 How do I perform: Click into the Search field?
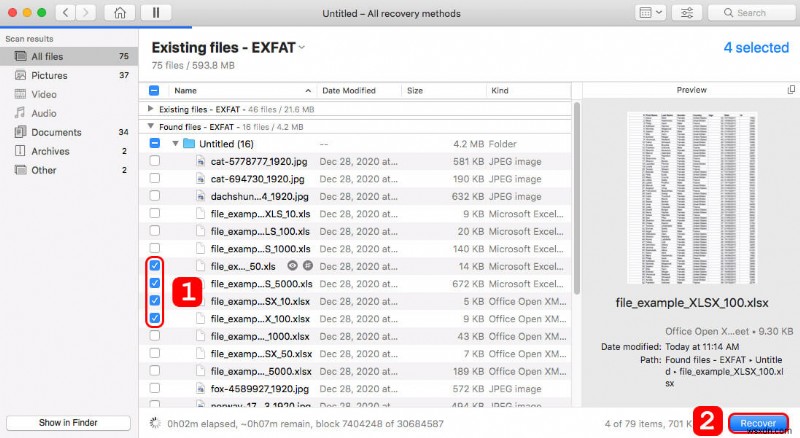[x=752, y=13]
